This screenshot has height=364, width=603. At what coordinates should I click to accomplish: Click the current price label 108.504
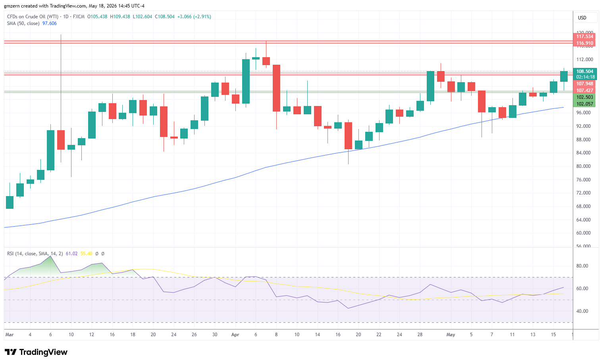click(585, 71)
